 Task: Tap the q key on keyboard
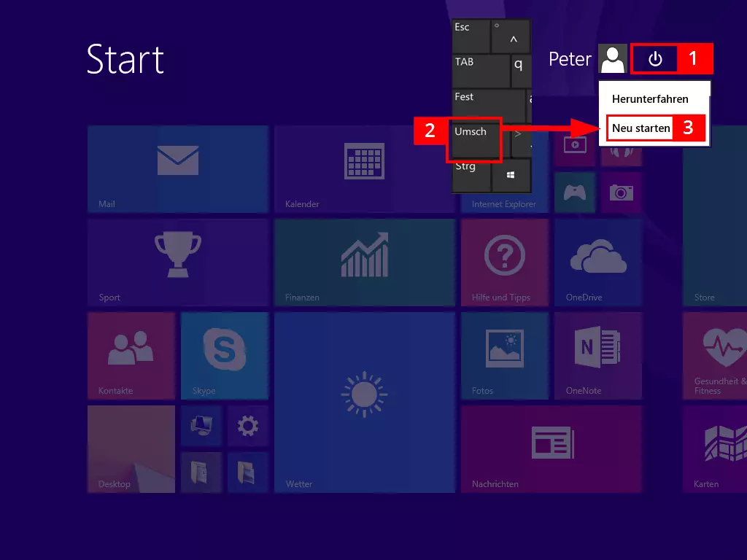521,71
